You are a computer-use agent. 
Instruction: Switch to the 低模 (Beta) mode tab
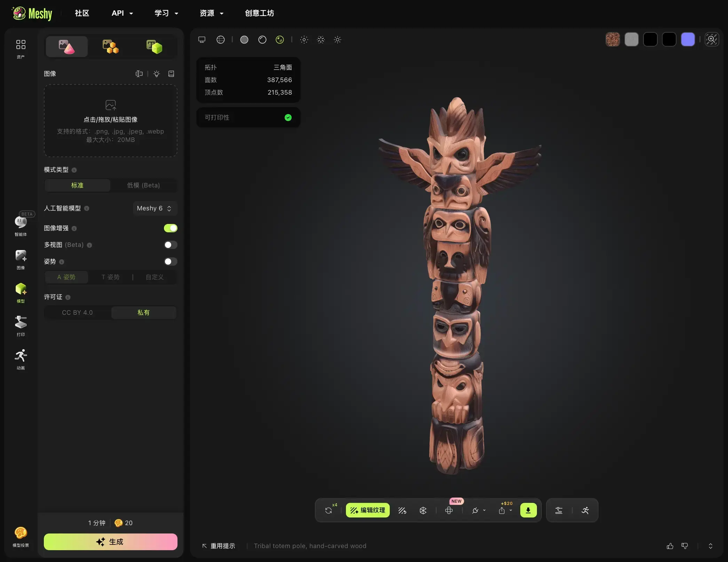(x=143, y=185)
